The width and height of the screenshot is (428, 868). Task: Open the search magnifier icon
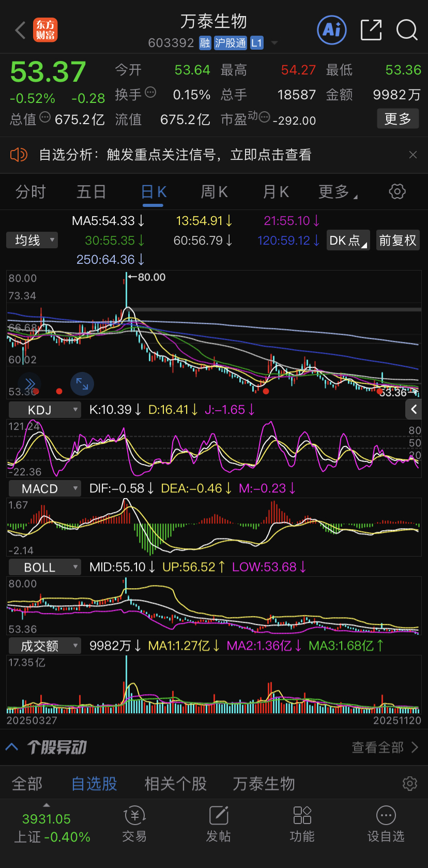(x=407, y=30)
